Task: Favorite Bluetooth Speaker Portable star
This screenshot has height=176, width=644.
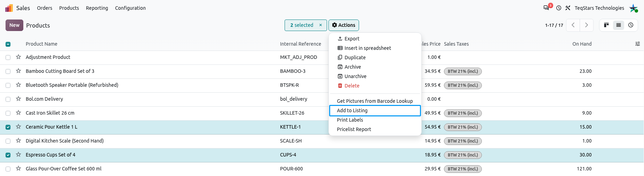Action: pyautogui.click(x=18, y=85)
